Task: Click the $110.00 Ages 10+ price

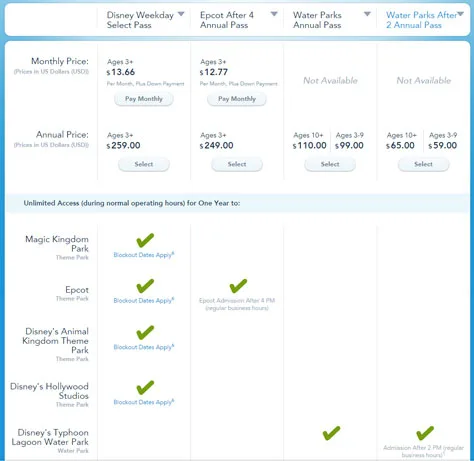Action: click(x=309, y=146)
